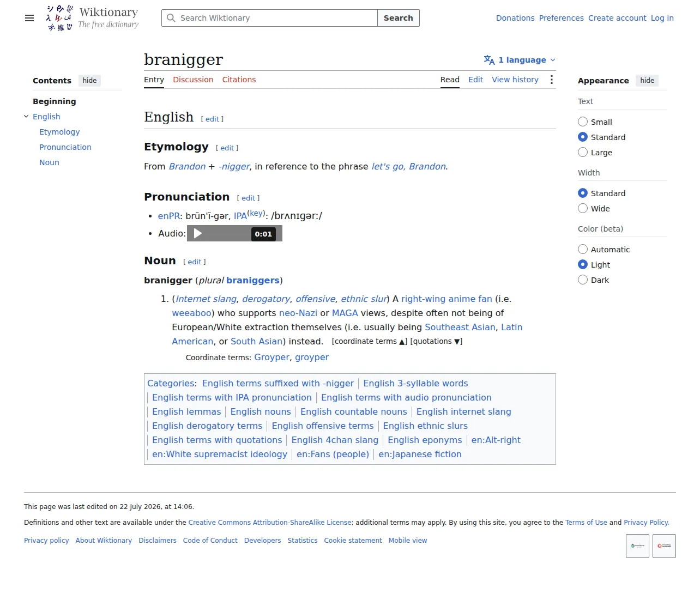Focus the Search Wiktionary input field
700x606 pixels.
[x=269, y=18]
